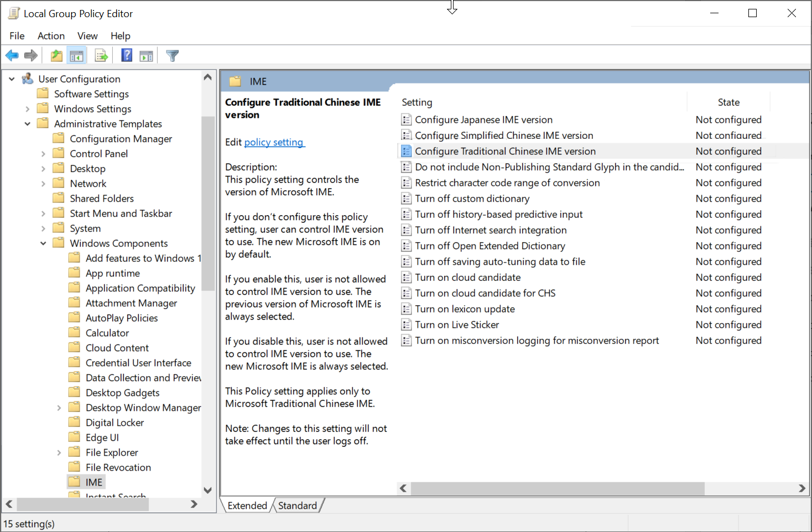Click the Turn off custom dictionary policy icon
This screenshot has height=532, width=812.
[x=407, y=199]
